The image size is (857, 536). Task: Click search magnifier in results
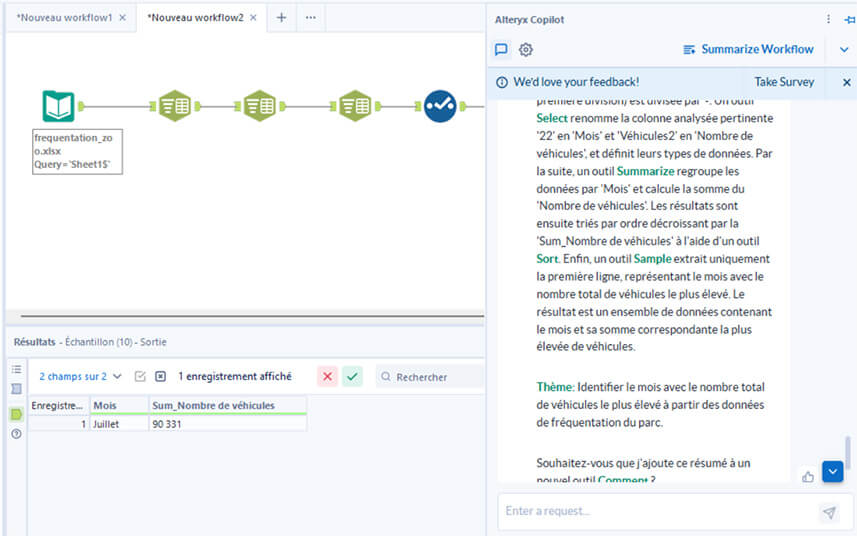[x=386, y=377]
